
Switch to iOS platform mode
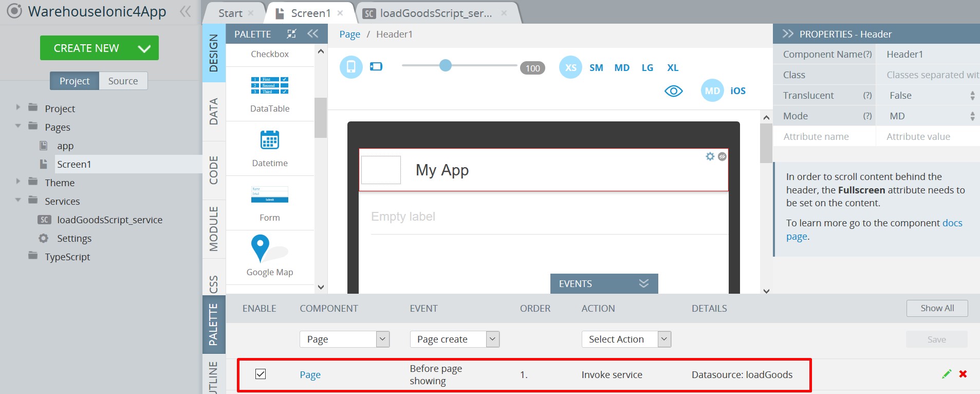738,91
